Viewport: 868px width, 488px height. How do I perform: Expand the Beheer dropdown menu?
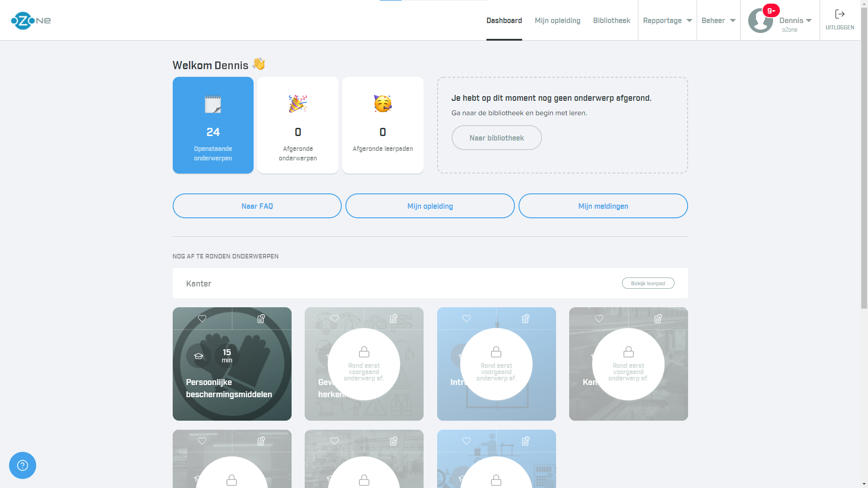(x=718, y=20)
